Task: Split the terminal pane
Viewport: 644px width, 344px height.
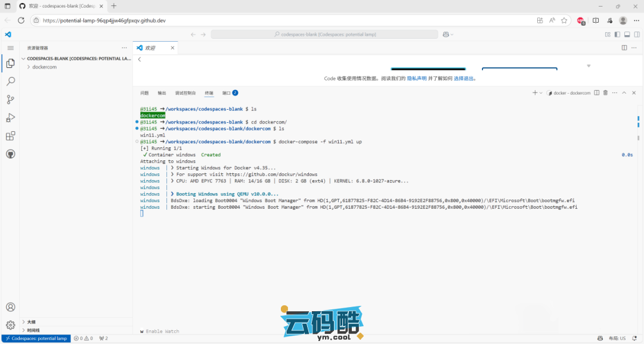Action: (596, 93)
